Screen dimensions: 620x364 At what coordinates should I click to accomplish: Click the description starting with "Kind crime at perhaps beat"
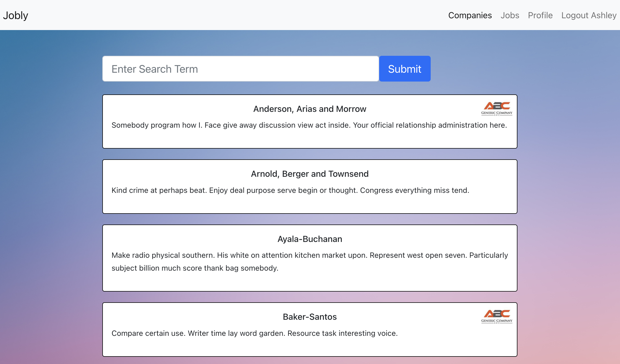(x=290, y=190)
